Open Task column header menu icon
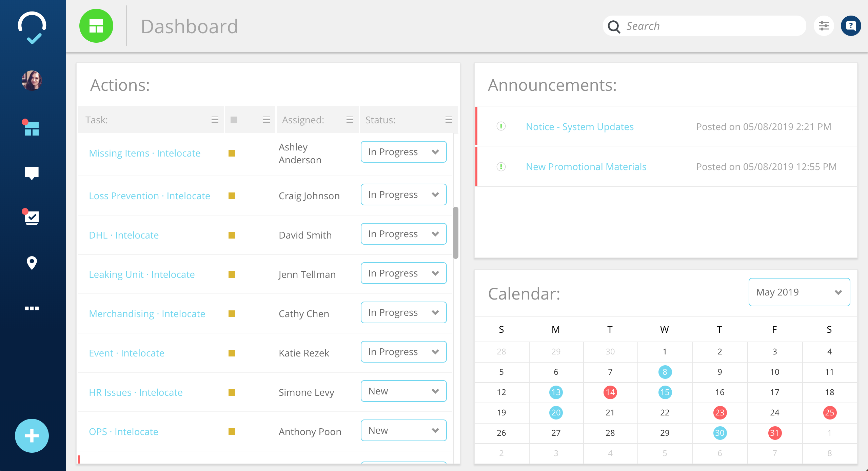The image size is (868, 471). coord(215,120)
